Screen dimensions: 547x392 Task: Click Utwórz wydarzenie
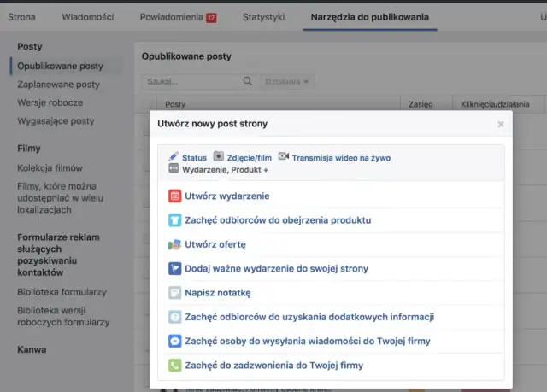click(x=227, y=196)
